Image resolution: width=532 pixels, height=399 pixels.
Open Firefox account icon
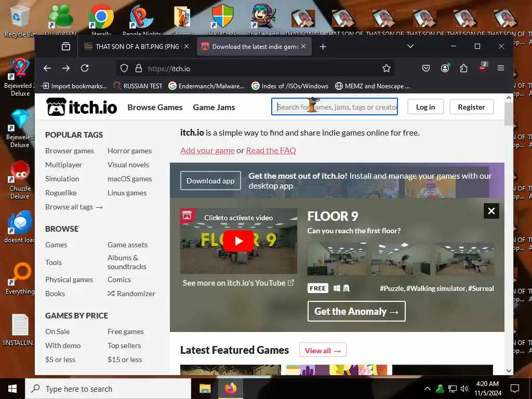point(445,68)
